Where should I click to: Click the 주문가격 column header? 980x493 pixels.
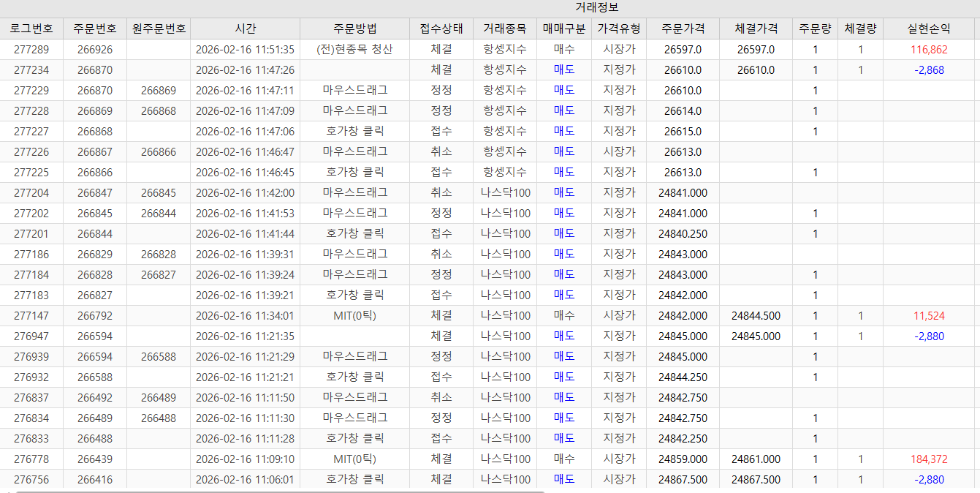(683, 29)
